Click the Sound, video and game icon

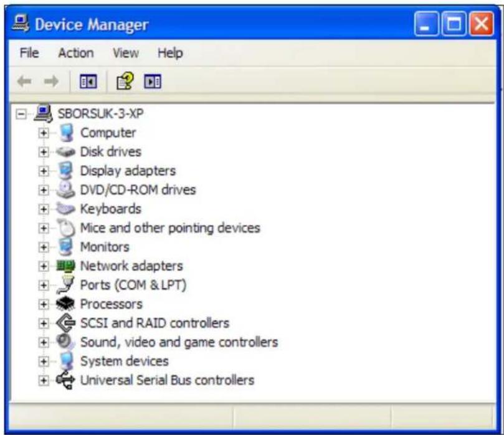[x=66, y=342]
